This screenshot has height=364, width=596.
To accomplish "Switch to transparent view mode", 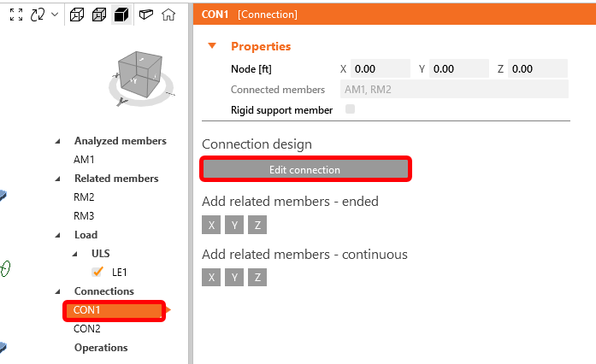I will click(x=97, y=15).
